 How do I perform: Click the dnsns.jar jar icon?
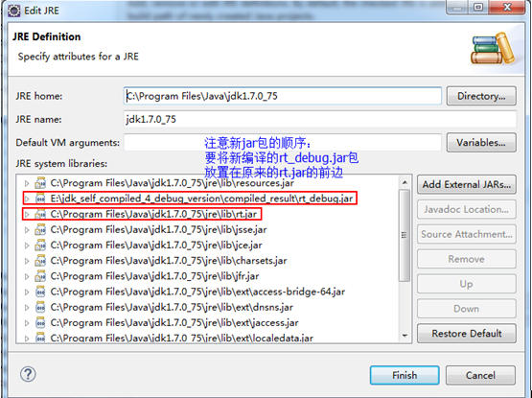point(40,307)
